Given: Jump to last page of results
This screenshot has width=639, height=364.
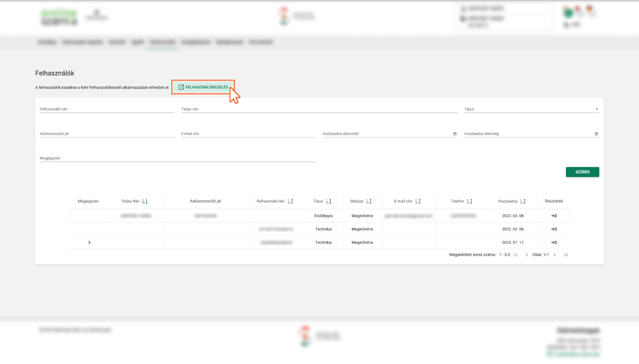Looking at the screenshot, I should [x=566, y=255].
